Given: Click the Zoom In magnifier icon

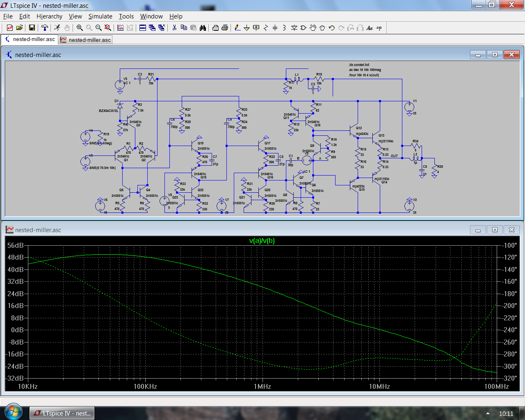Looking at the screenshot, I should click(80, 28).
